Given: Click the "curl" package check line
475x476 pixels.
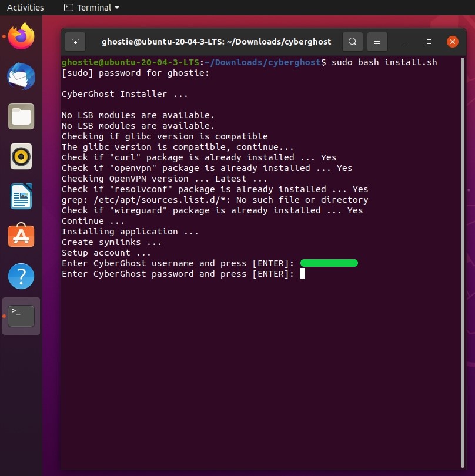Looking at the screenshot, I should pyautogui.click(x=199, y=157).
